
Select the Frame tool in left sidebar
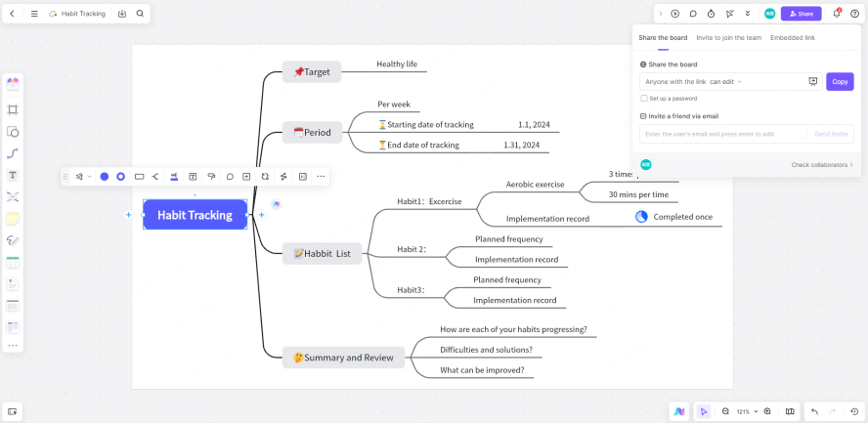13,110
